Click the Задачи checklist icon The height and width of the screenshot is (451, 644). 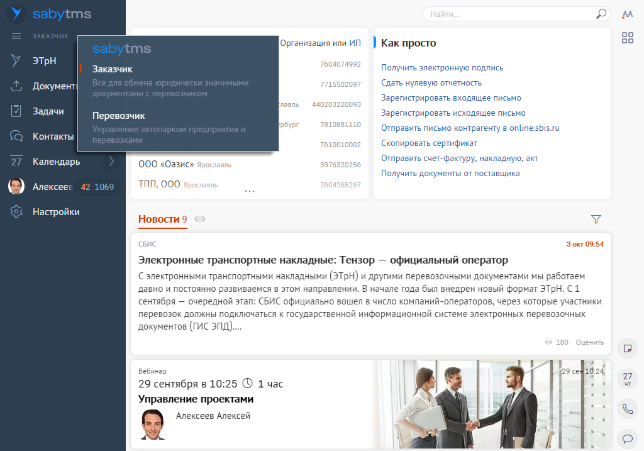(x=16, y=111)
